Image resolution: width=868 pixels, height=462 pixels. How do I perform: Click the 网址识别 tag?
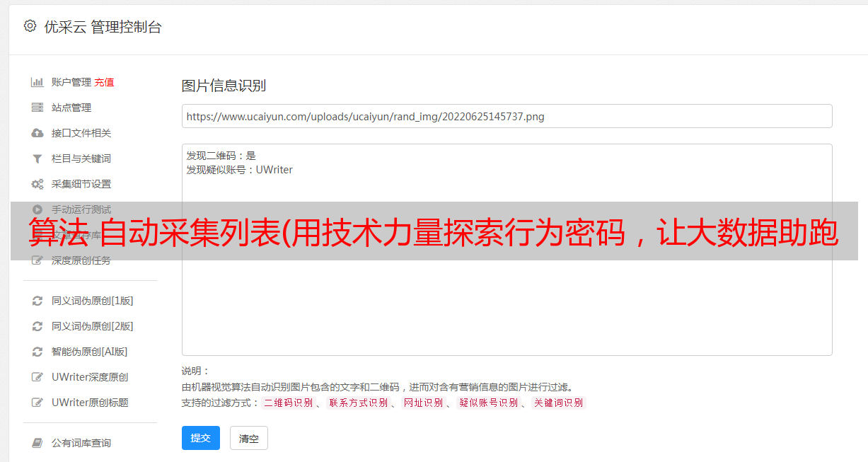click(x=423, y=403)
